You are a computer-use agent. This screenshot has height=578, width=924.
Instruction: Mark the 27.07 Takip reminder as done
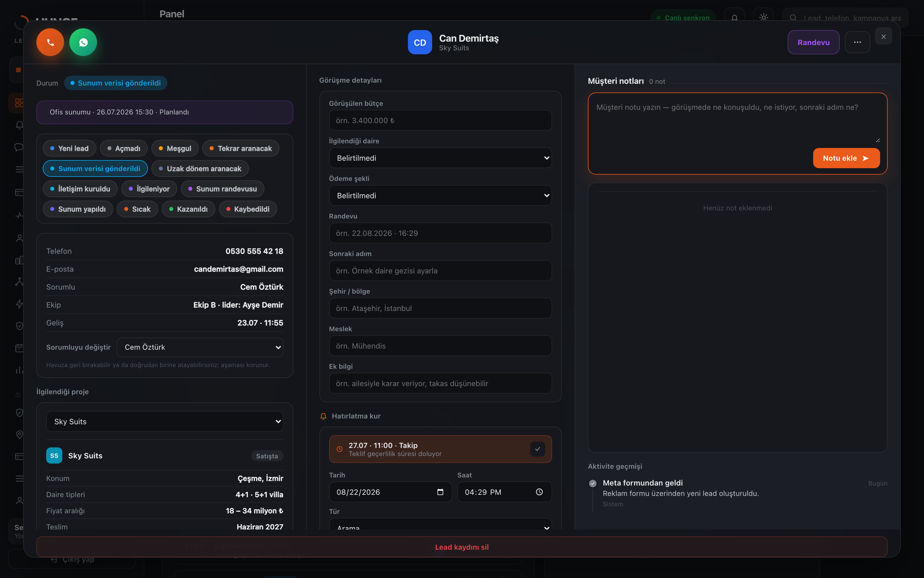click(538, 449)
